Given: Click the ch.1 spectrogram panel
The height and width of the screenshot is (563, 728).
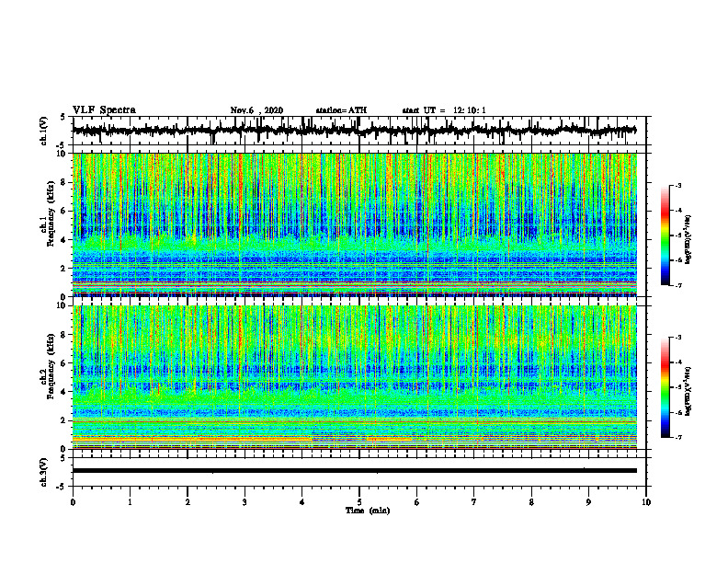Looking at the screenshot, I should point(354,224).
